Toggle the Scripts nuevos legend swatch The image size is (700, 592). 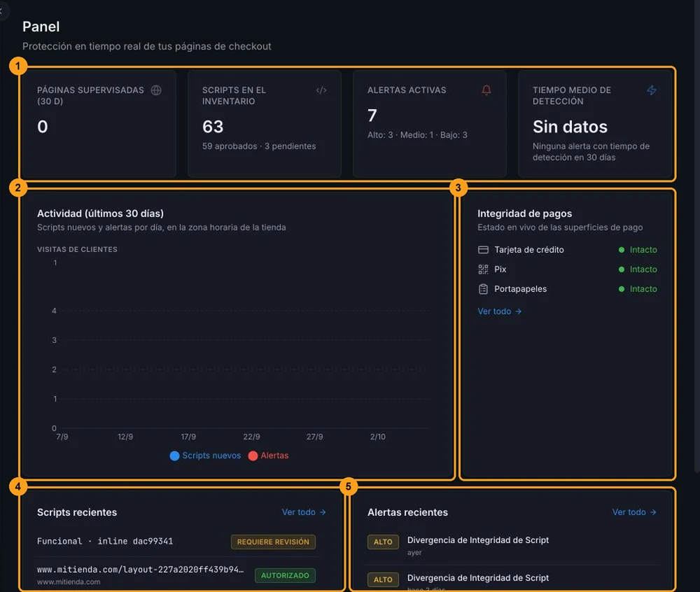tap(174, 456)
